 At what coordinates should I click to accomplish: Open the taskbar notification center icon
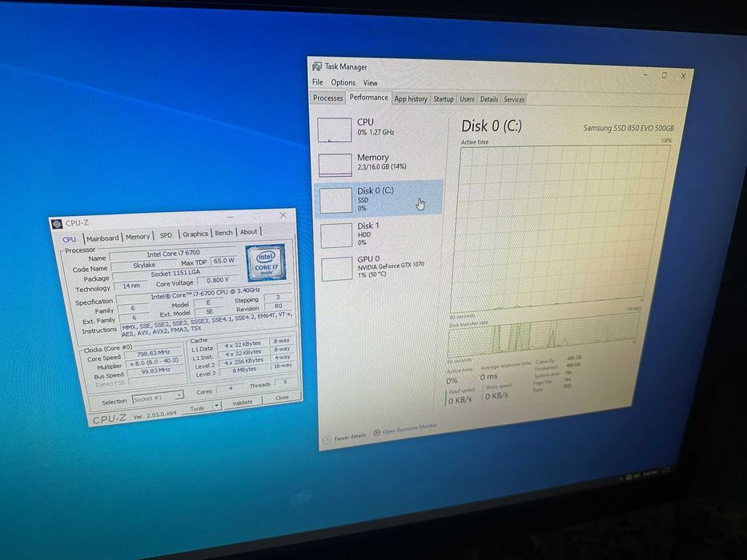(x=666, y=470)
